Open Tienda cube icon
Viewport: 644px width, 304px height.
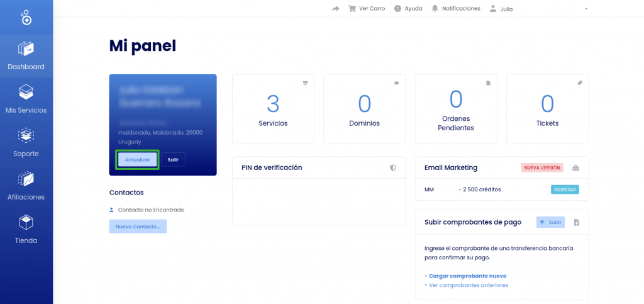tap(26, 222)
